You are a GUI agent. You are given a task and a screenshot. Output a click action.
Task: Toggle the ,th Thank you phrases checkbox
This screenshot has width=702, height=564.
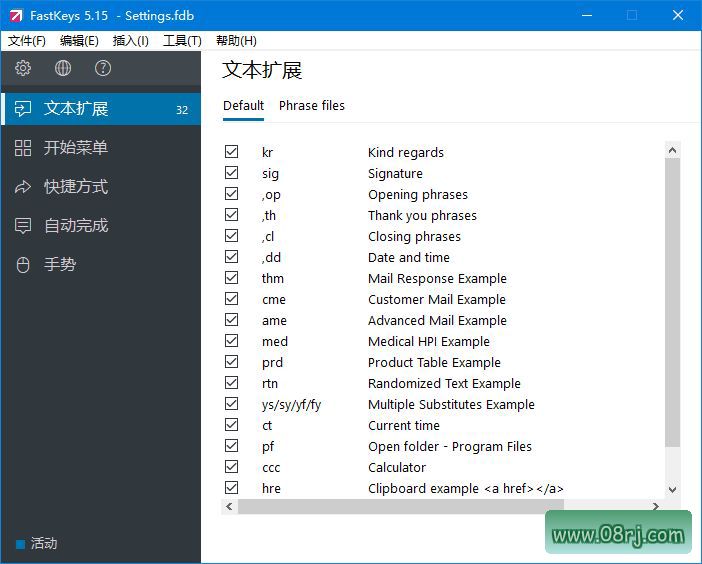[231, 215]
